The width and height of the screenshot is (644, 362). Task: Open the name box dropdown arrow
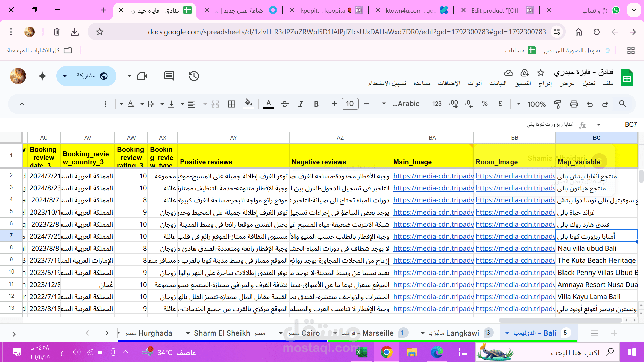pos(599,125)
